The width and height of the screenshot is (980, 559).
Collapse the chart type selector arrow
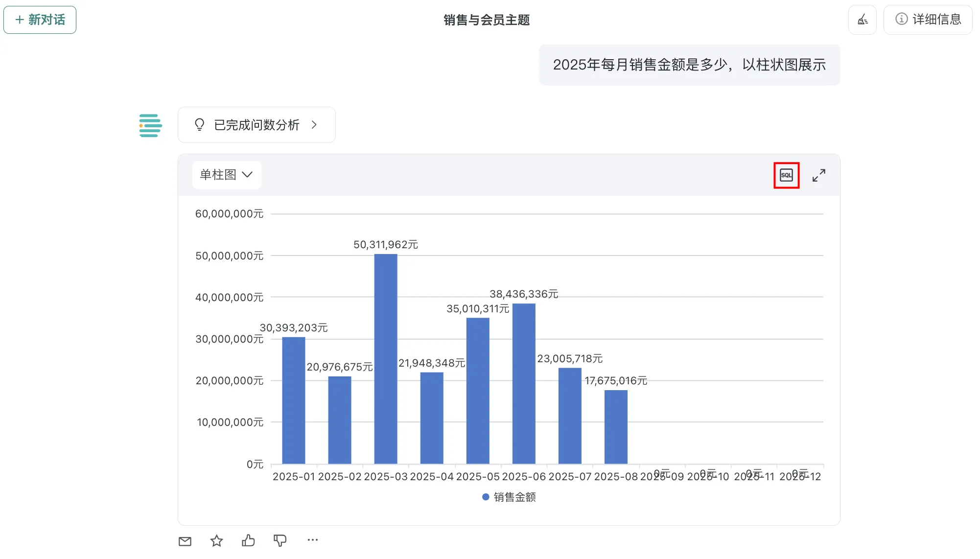coord(248,175)
